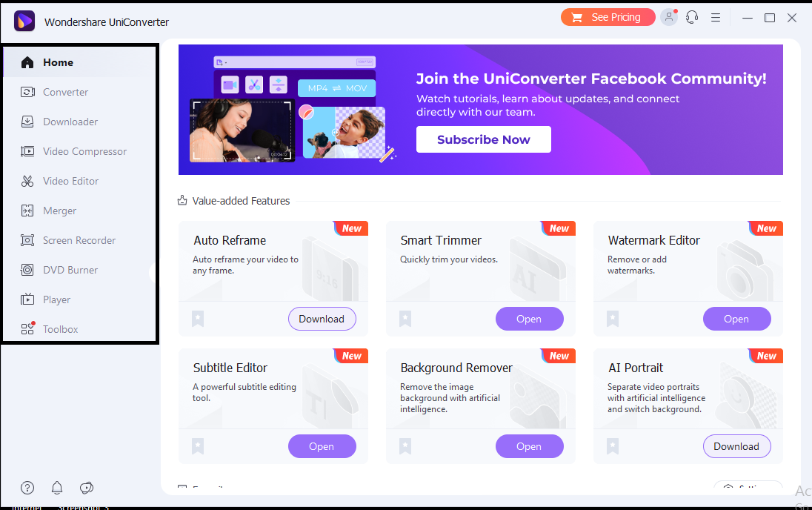
Task: Collapse the sidebar using its edge handle
Action: point(154,271)
